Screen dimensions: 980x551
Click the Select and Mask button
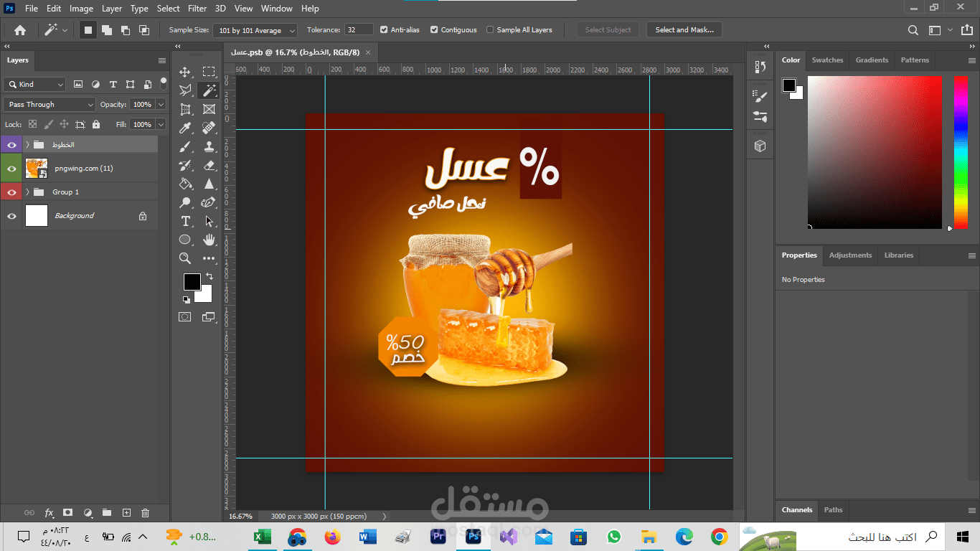(684, 30)
